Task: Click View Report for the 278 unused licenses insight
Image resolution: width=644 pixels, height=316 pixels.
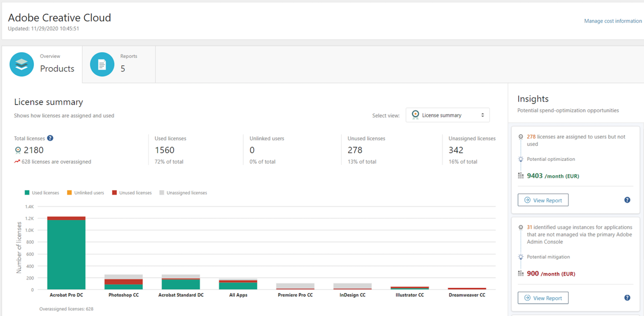Action: point(543,200)
